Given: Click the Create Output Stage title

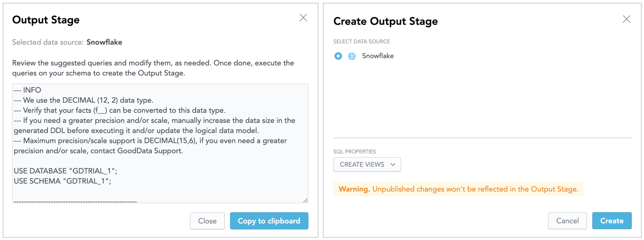Looking at the screenshot, I should pos(385,21).
